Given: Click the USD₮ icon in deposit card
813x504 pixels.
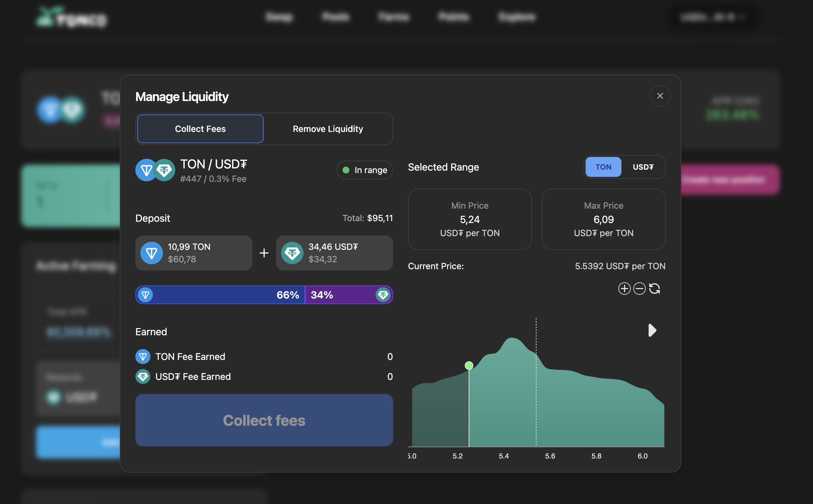Looking at the screenshot, I should click(292, 253).
